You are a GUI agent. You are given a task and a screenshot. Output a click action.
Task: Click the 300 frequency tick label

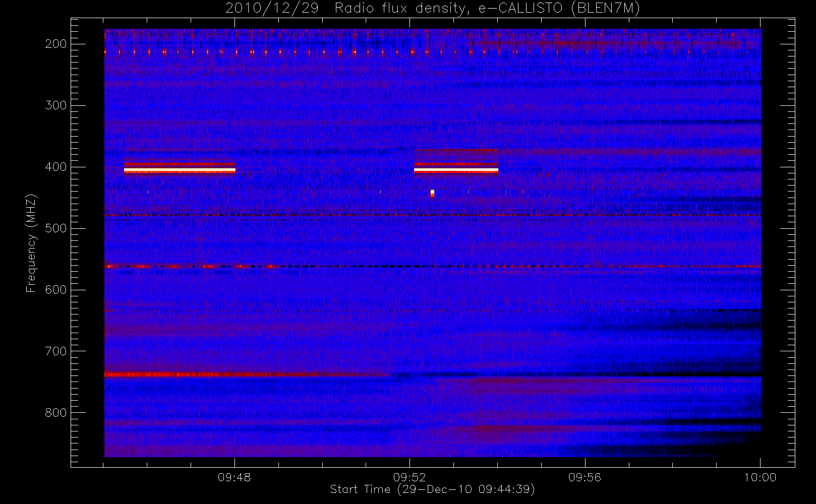point(55,105)
